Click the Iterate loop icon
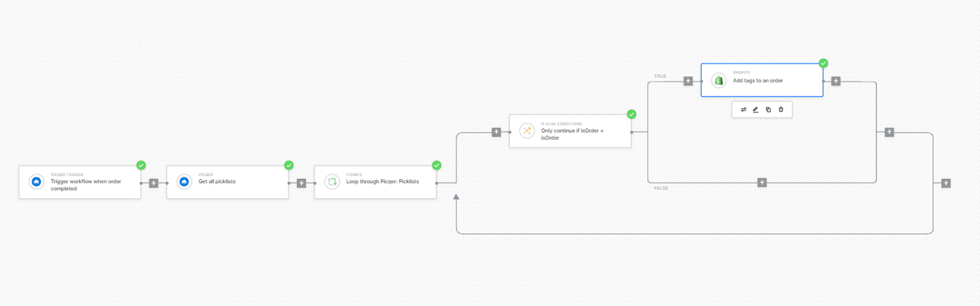 pyautogui.click(x=332, y=182)
